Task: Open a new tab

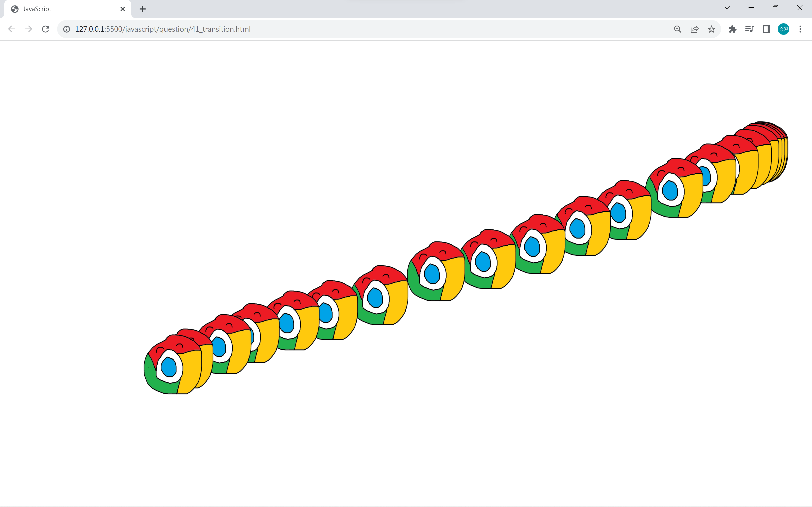Action: click(143, 9)
